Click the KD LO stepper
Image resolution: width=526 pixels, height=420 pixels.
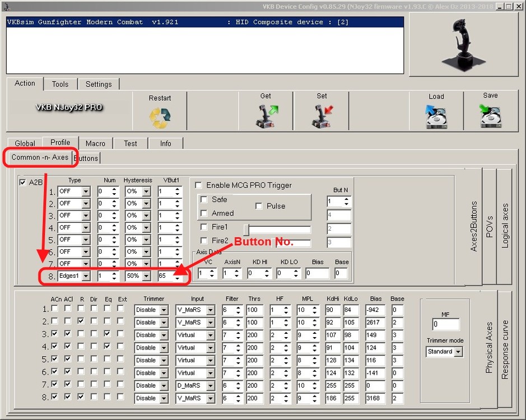[x=296, y=273]
